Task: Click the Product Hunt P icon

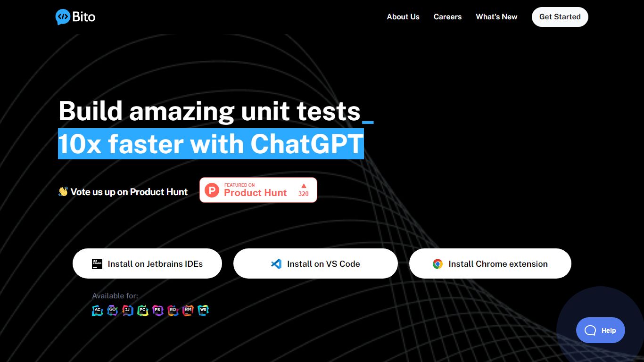Action: pos(212,190)
